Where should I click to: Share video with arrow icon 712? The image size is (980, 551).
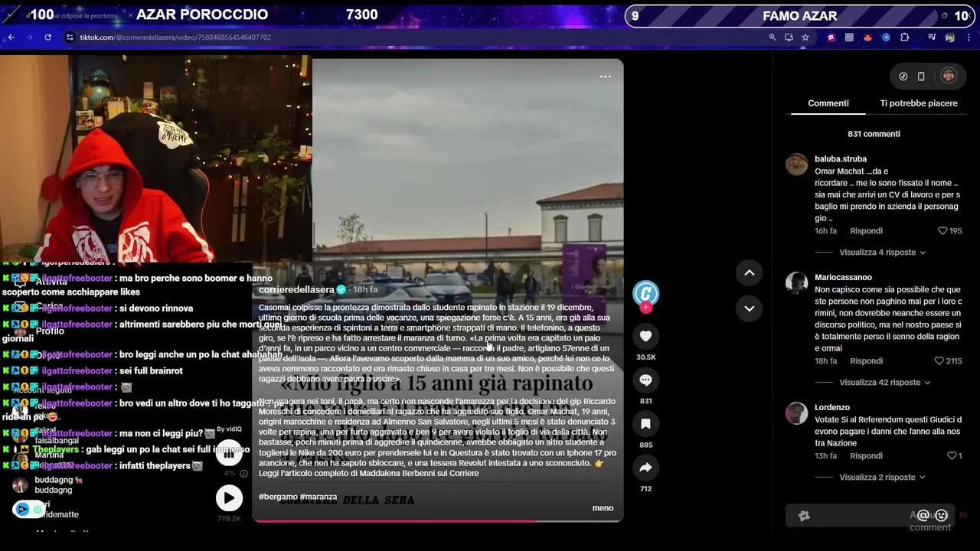pyautogui.click(x=645, y=468)
